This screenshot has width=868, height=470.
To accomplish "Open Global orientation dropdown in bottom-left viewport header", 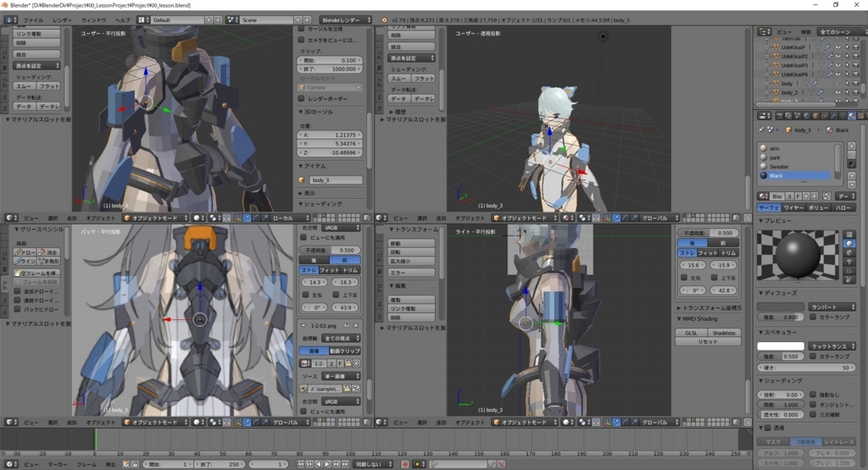I will pyautogui.click(x=291, y=422).
